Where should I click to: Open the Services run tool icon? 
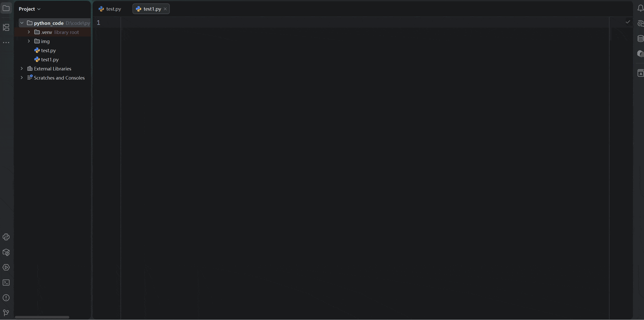pos(6,267)
